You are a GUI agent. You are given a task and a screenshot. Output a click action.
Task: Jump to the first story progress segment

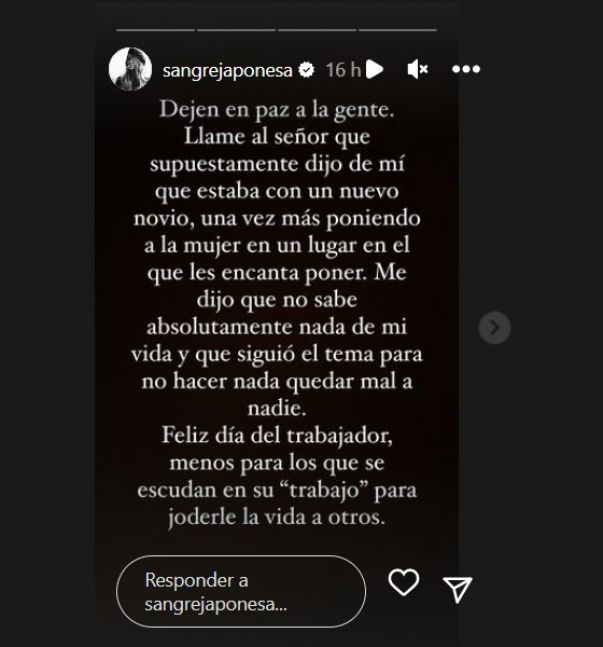pyautogui.click(x=156, y=30)
